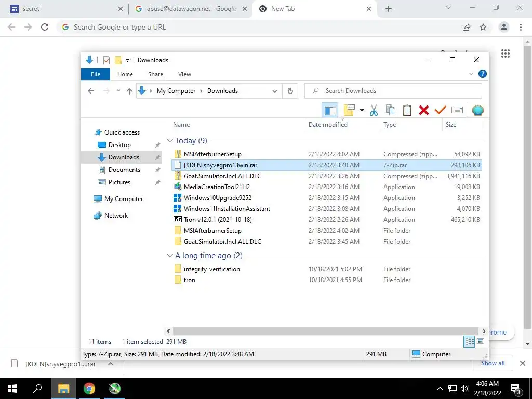Open recent locations dropdown

click(118, 91)
